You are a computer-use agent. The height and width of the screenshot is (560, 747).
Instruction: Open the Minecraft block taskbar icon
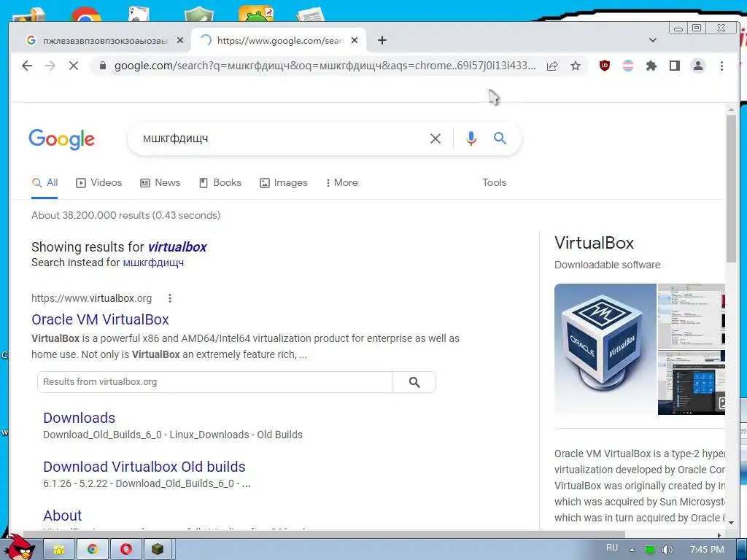coord(158,550)
